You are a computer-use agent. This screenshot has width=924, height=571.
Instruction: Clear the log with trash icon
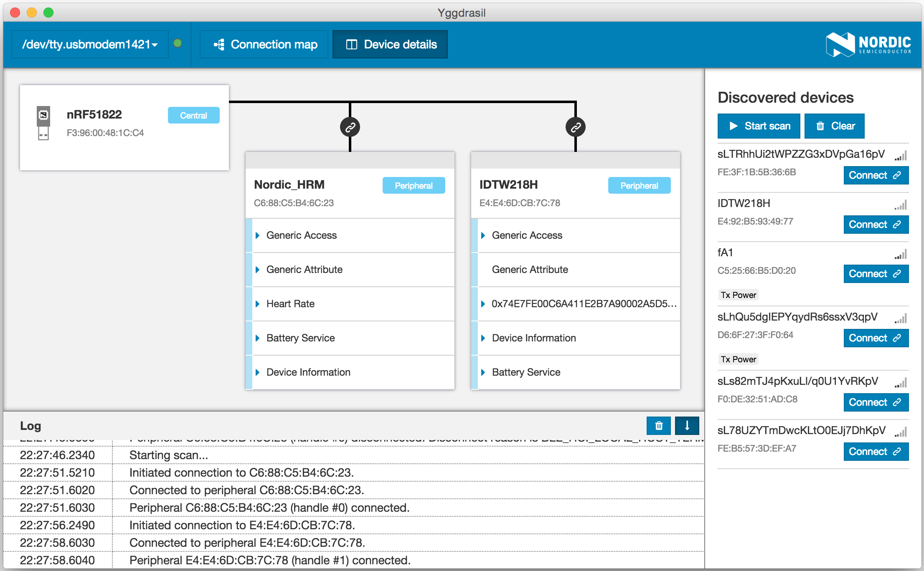click(659, 426)
